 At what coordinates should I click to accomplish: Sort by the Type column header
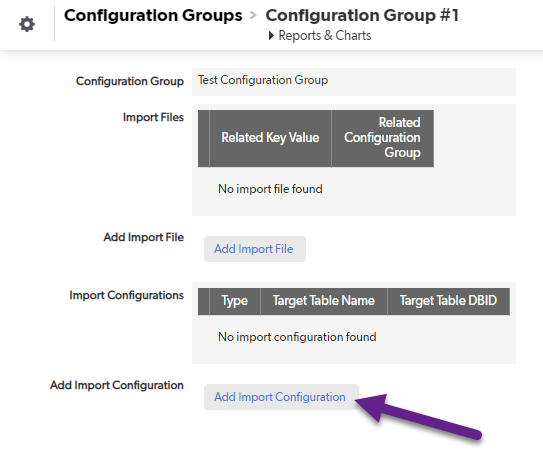(235, 301)
